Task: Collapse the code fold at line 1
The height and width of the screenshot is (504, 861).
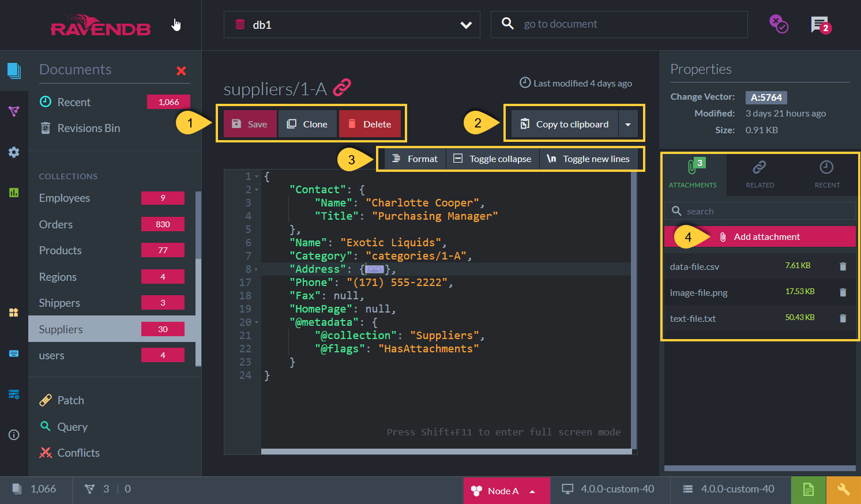Action: [257, 176]
